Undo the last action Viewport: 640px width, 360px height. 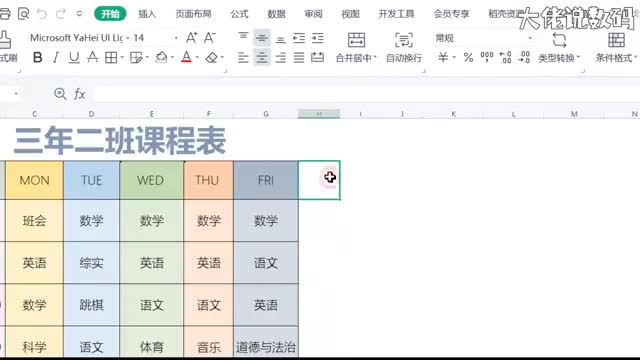click(x=42, y=14)
